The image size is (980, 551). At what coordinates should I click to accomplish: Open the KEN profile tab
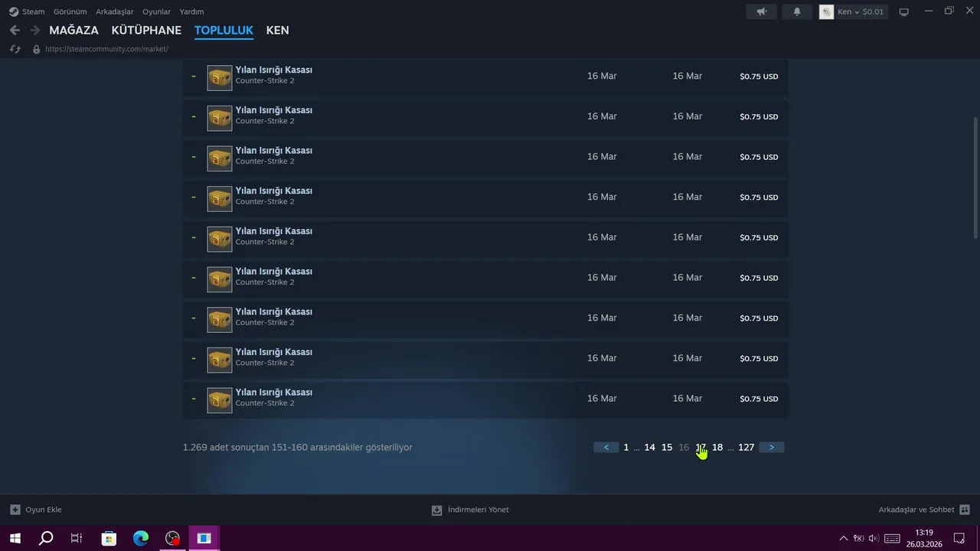coord(277,31)
